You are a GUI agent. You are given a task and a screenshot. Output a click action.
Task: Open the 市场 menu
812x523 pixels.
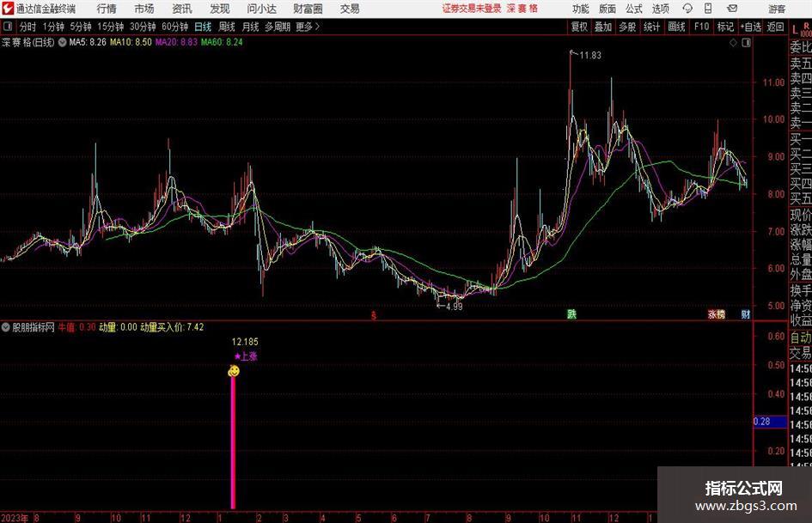point(144,9)
